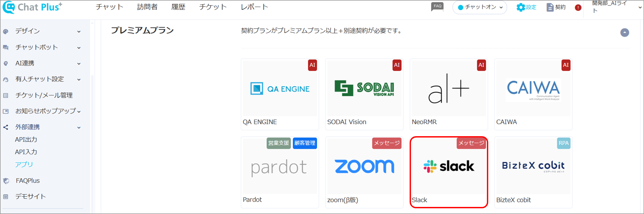Click the チケット/メール管理 list icon
Image resolution: width=644 pixels, height=214 pixels.
click(6, 95)
